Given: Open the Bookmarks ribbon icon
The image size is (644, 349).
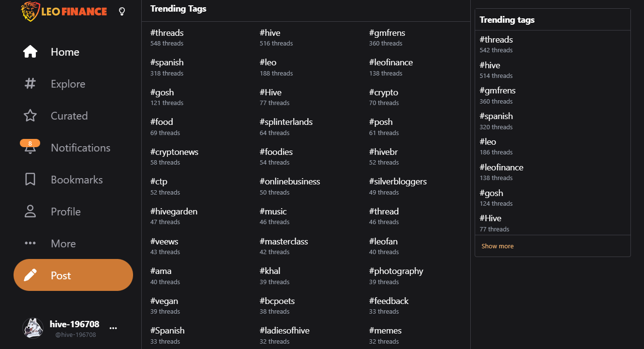Looking at the screenshot, I should pos(30,180).
